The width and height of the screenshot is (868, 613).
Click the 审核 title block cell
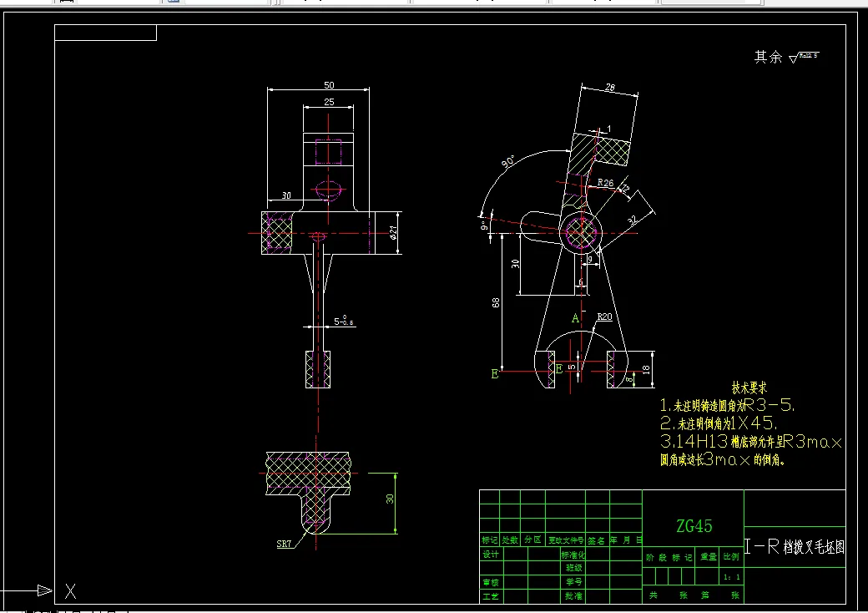[x=491, y=583]
